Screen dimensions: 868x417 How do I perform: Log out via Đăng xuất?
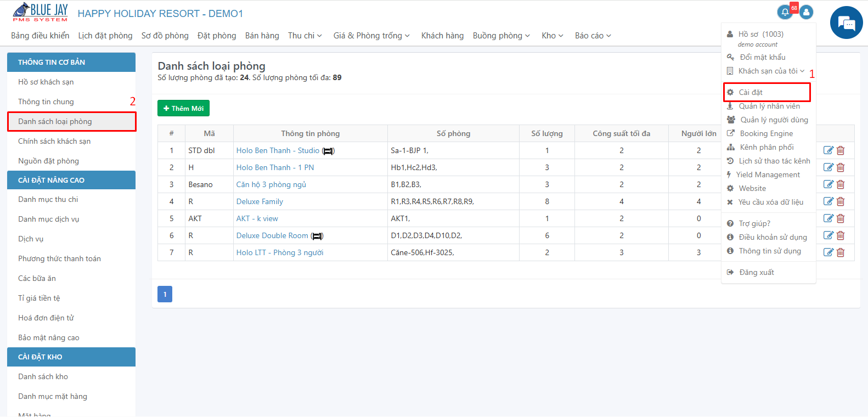(x=757, y=272)
